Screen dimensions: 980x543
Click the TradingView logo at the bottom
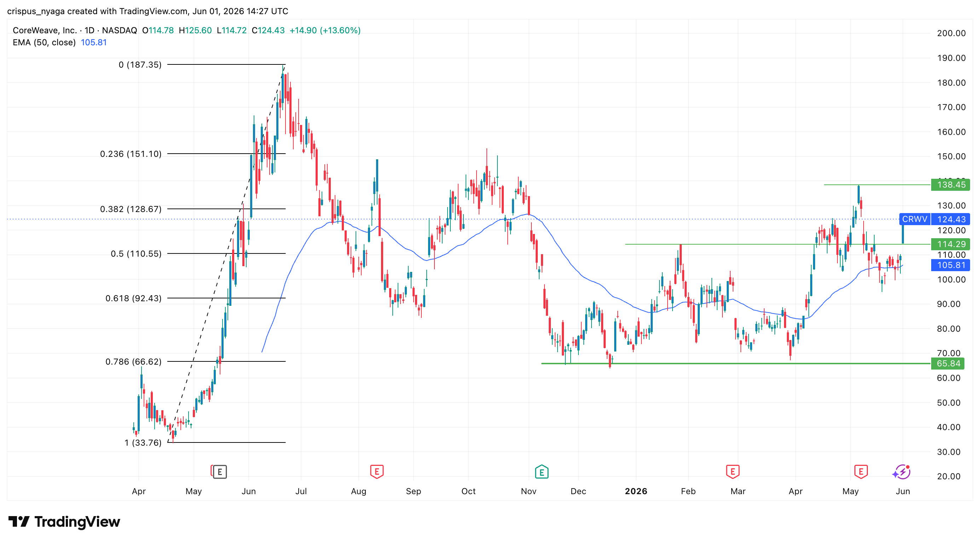[64, 521]
